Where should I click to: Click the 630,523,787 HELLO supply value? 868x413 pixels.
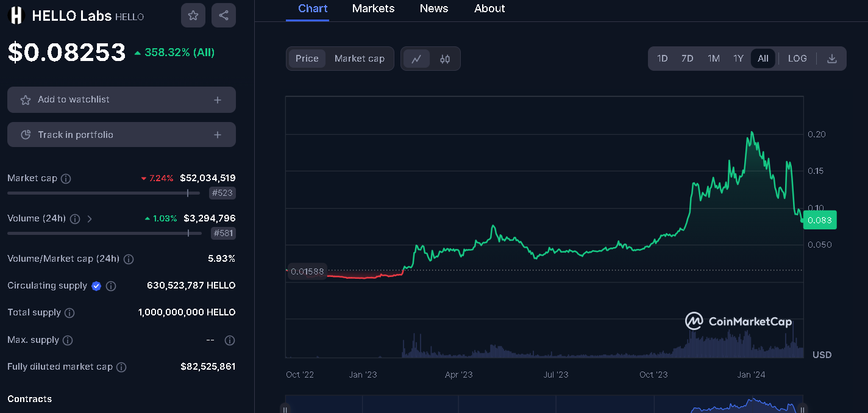[x=191, y=286]
